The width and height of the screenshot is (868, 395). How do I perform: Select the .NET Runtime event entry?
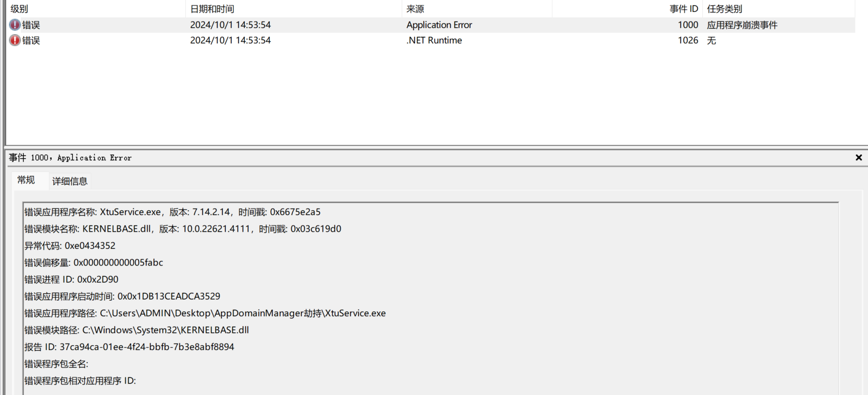(x=434, y=41)
